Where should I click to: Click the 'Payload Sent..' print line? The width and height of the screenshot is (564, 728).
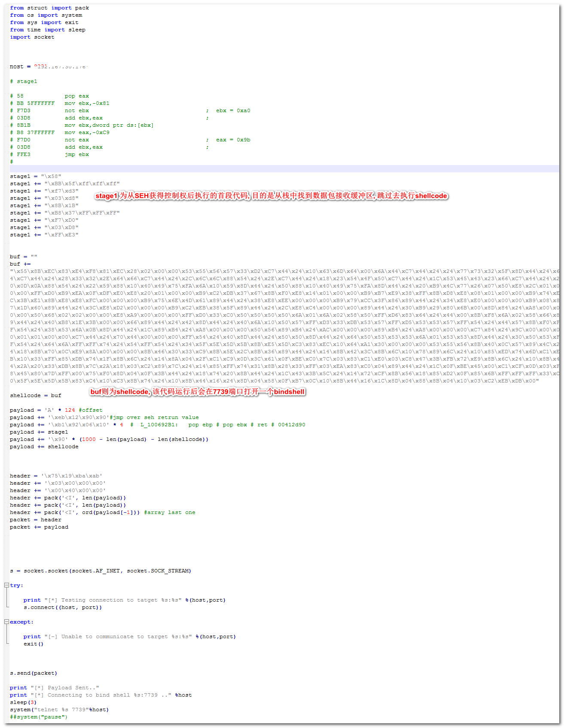[x=55, y=688]
